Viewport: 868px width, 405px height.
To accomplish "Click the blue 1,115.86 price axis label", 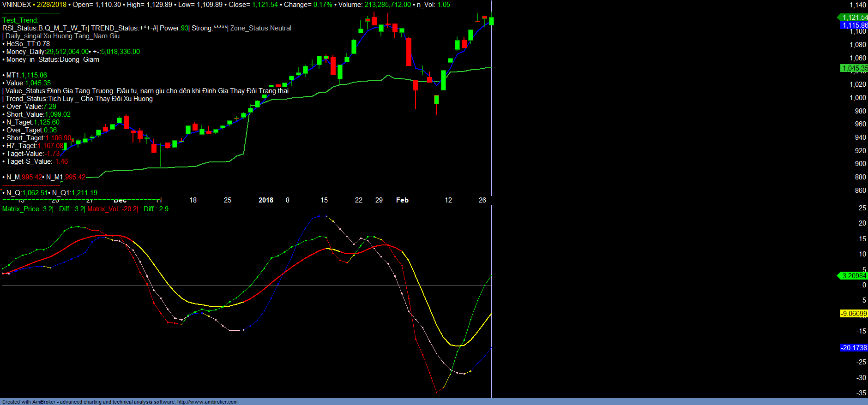I will (x=854, y=25).
